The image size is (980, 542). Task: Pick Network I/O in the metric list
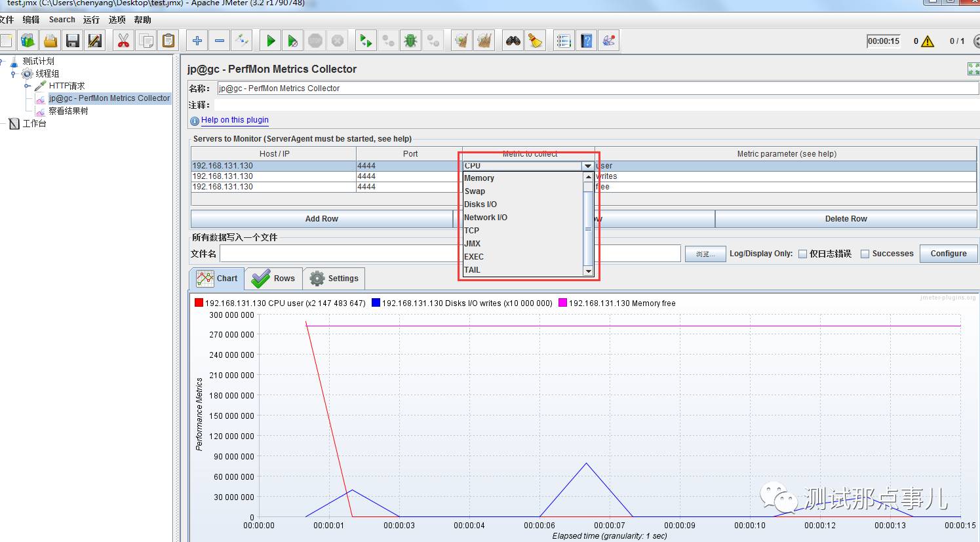(x=522, y=218)
